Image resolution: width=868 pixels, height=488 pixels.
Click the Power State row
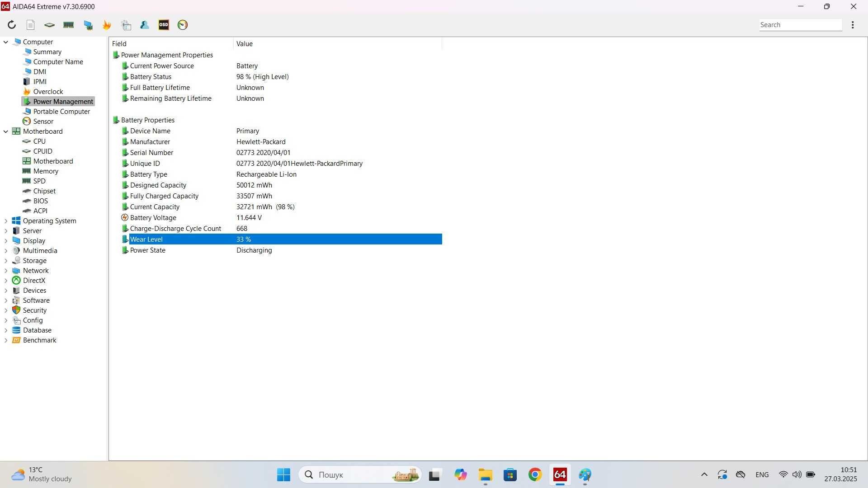click(x=281, y=250)
